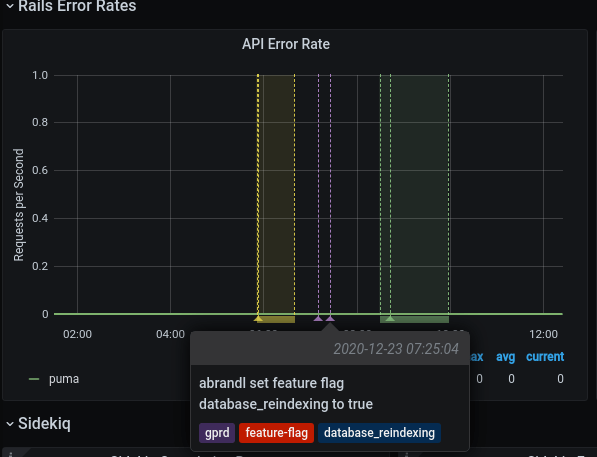
Task: Click the Rails Error Rates row title
Action: [x=77, y=6]
